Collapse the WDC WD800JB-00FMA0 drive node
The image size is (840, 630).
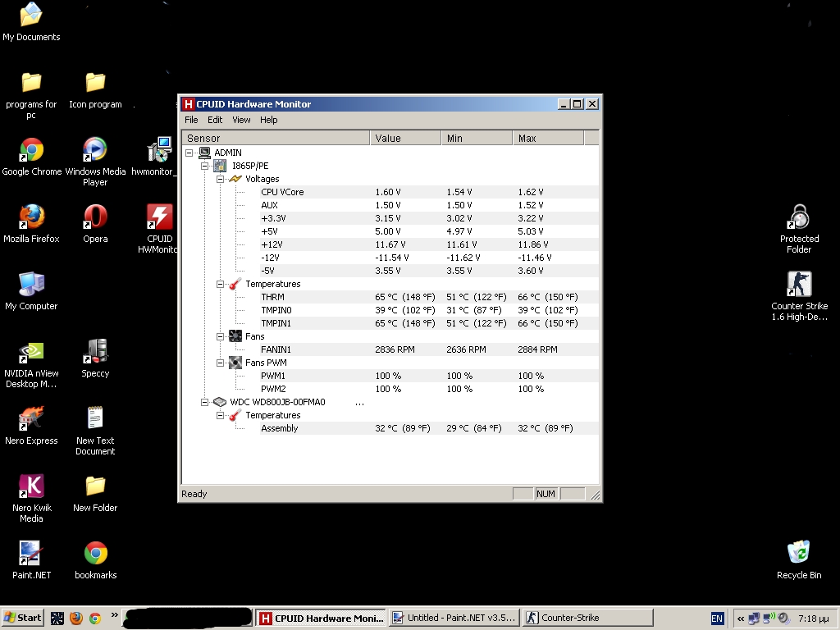pos(204,402)
